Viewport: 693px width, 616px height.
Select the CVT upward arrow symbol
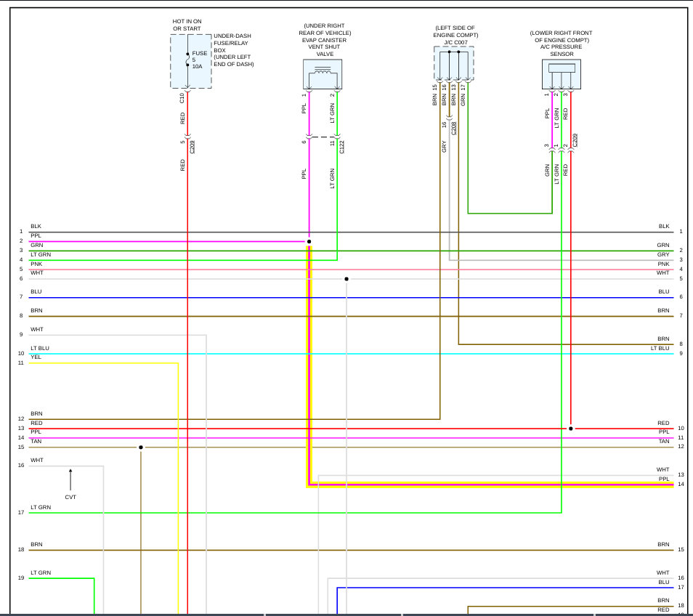(70, 480)
